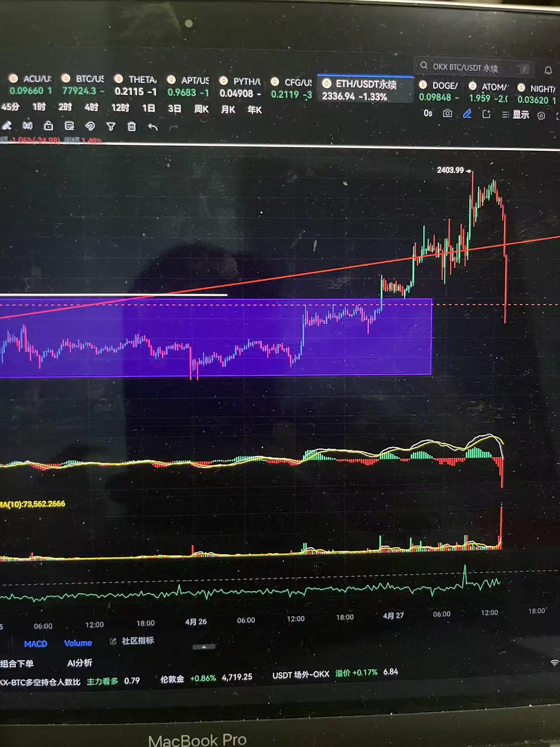This screenshot has width=560, height=747.
Task: Open the CFG ticker tab
Action: pos(291,88)
